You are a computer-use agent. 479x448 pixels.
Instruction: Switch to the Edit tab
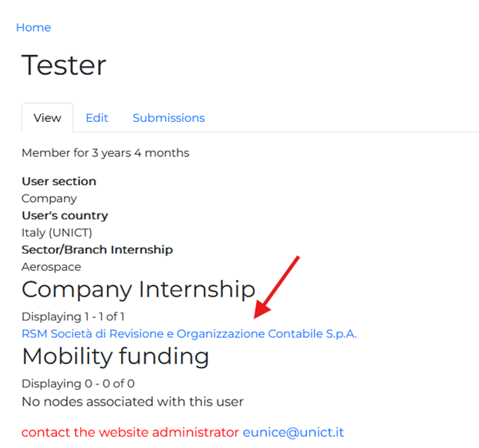[96, 118]
